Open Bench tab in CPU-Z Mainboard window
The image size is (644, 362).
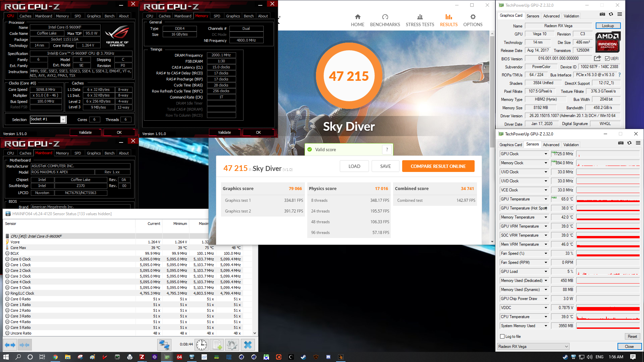coord(109,153)
